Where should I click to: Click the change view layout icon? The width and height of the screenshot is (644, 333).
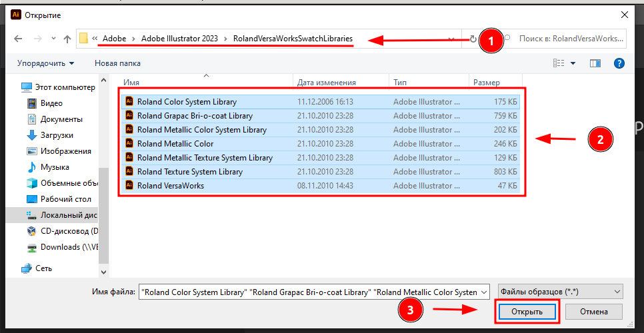[x=559, y=63]
